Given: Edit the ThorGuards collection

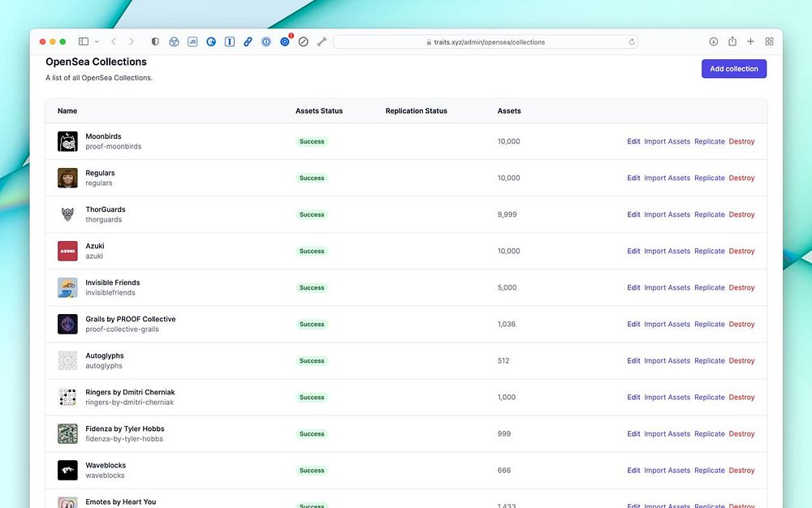Looking at the screenshot, I should (633, 214).
